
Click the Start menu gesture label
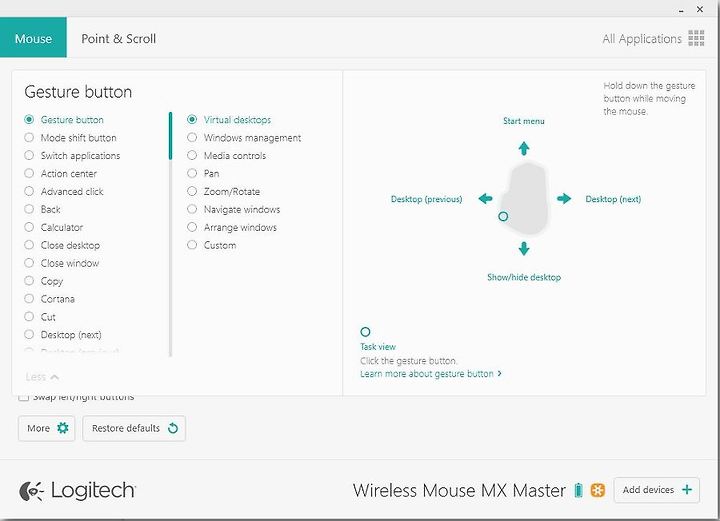[523, 121]
